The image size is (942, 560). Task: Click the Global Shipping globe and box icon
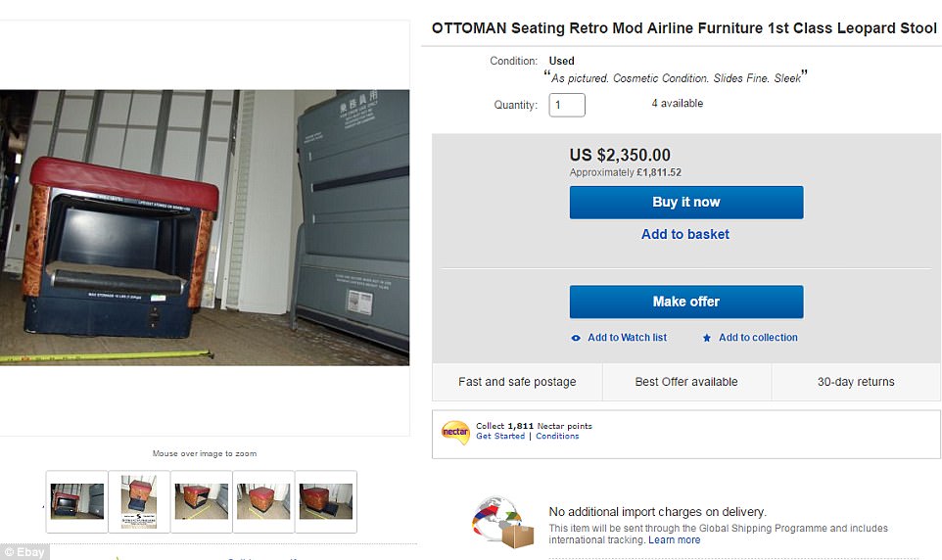coord(503,523)
